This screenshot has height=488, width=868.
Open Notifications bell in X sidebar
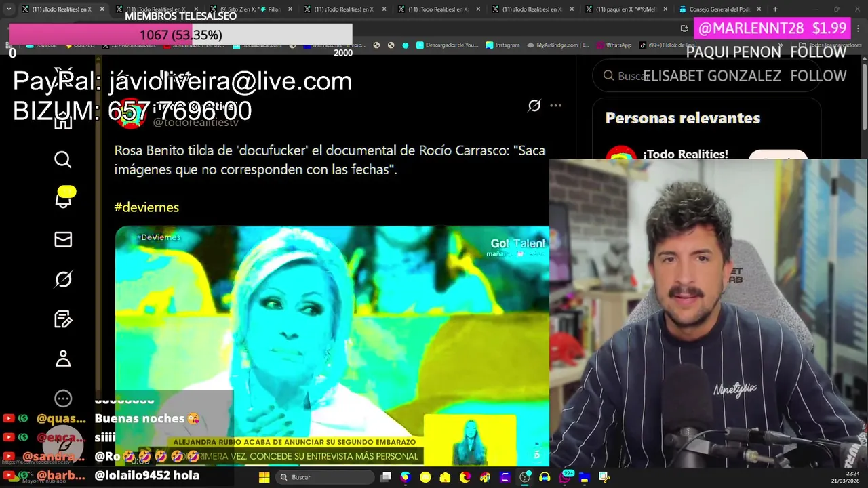click(x=63, y=199)
